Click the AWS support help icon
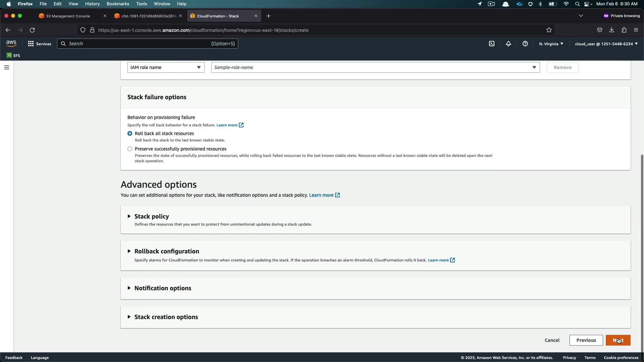Image resolution: width=644 pixels, height=362 pixels. coord(525,44)
